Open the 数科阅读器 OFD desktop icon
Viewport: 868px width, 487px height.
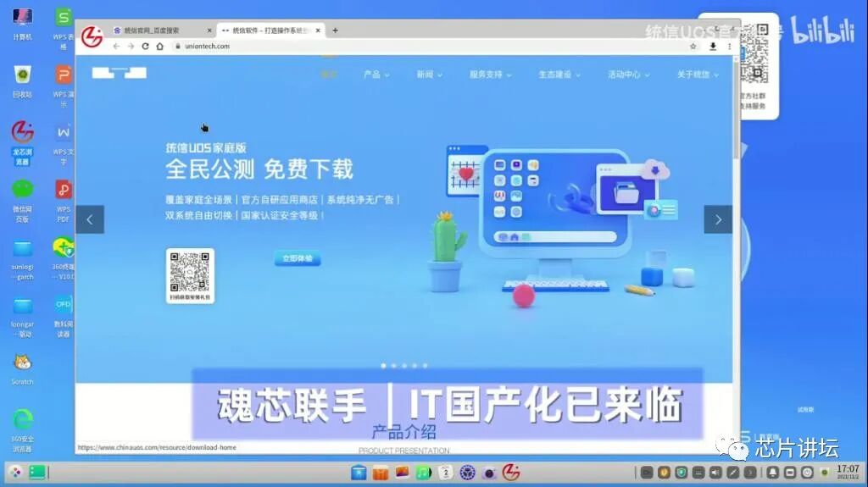pos(64,317)
